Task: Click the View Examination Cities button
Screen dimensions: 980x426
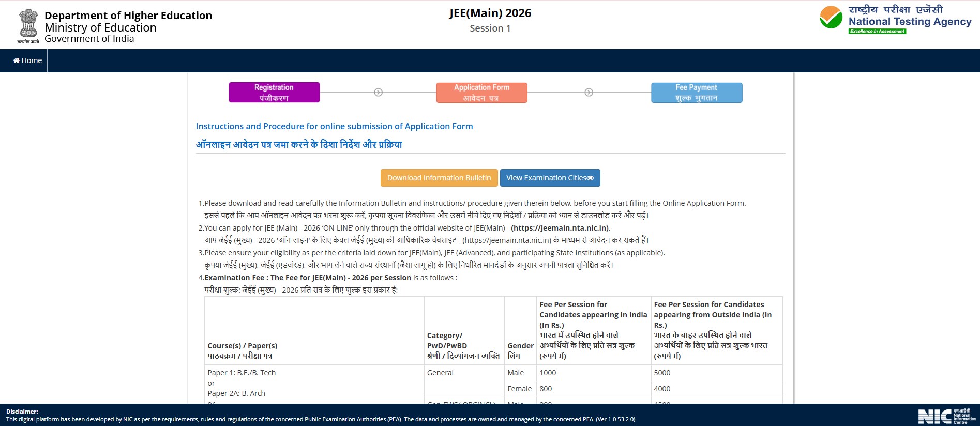Action: point(550,178)
